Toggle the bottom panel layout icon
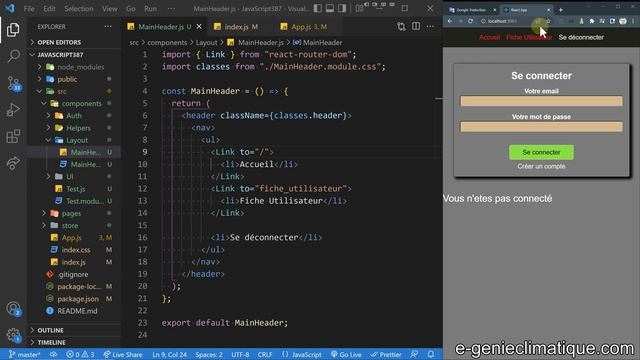 click(x=330, y=8)
